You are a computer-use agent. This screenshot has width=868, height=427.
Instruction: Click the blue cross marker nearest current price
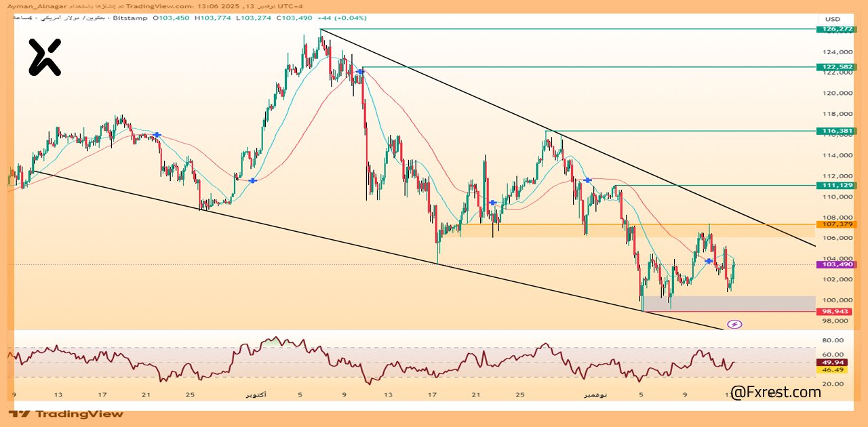coord(709,261)
